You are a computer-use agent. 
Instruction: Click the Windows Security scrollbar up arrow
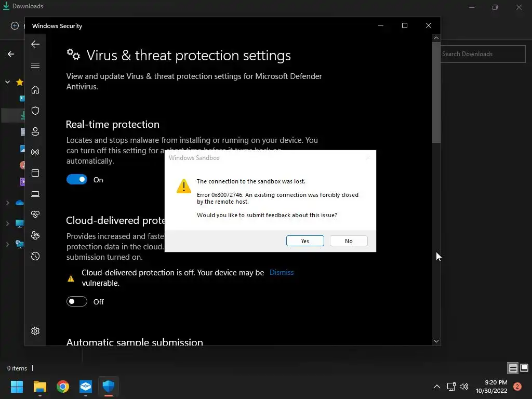pyautogui.click(x=436, y=38)
